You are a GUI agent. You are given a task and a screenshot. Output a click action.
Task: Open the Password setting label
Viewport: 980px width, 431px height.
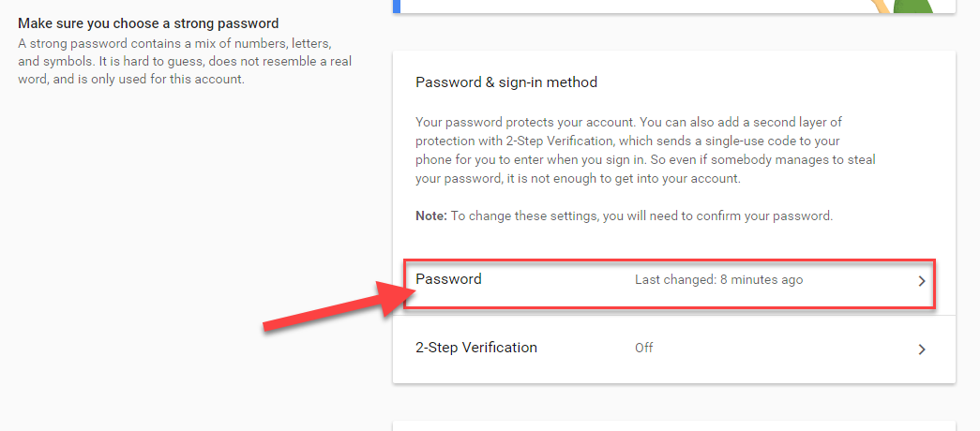pos(448,279)
